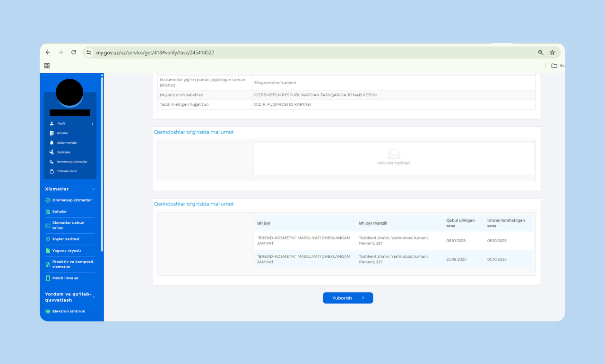Click the Xabarnomalar bell icon
This screenshot has width=605, height=364.
pos(52,143)
